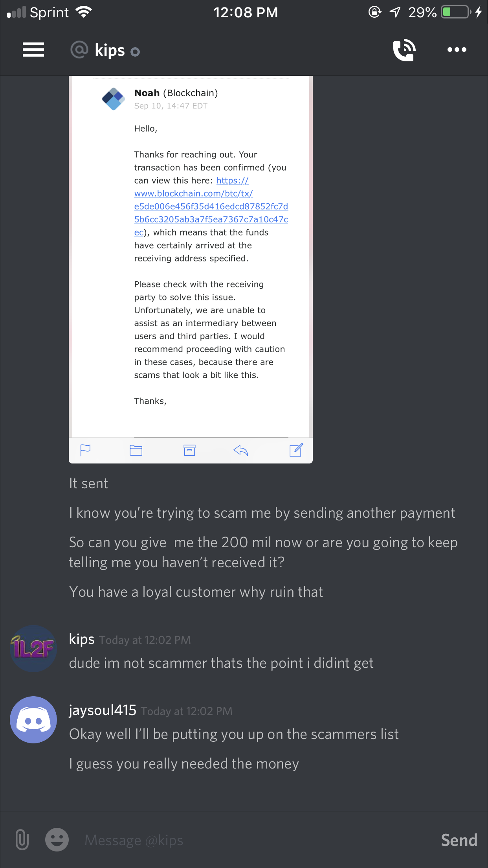This screenshot has width=488, height=868.
Task: Open the attached Blockchain email screenshot
Action: tap(191, 270)
